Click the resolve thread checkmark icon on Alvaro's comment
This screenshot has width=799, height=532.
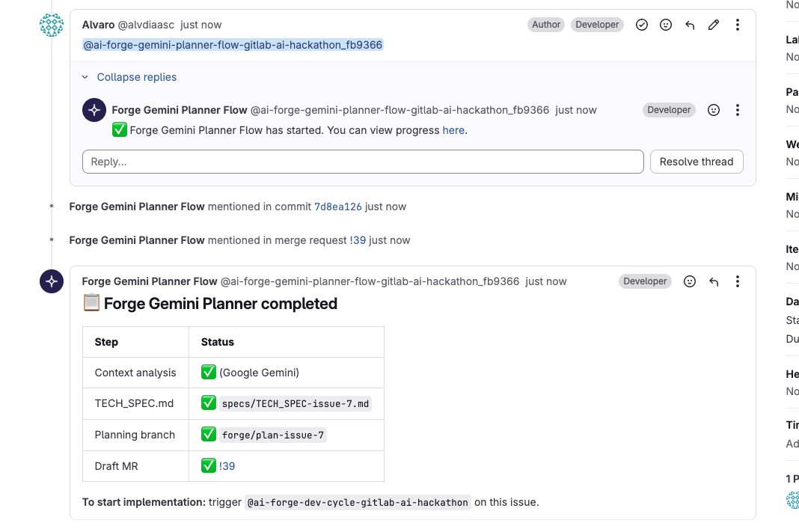point(642,25)
